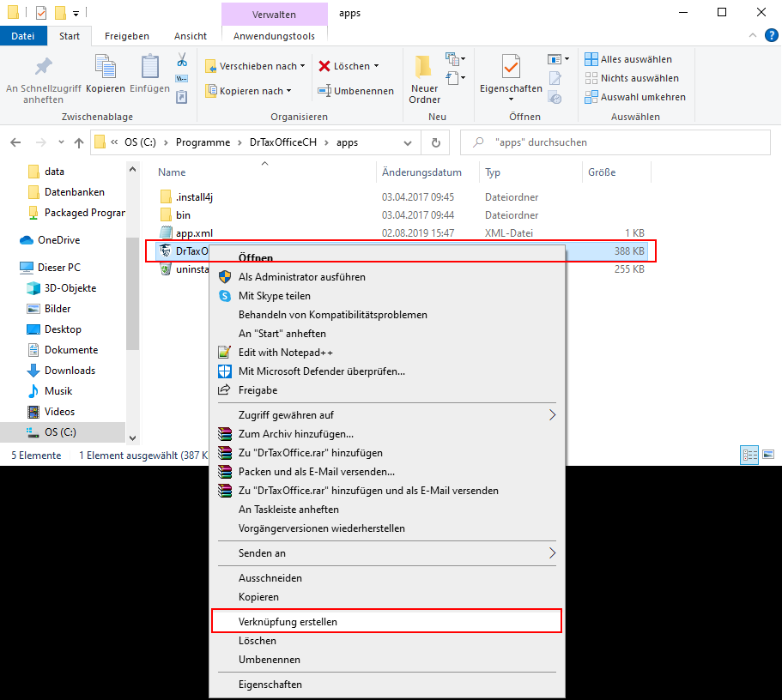Select the .install4j folder row

click(402, 197)
